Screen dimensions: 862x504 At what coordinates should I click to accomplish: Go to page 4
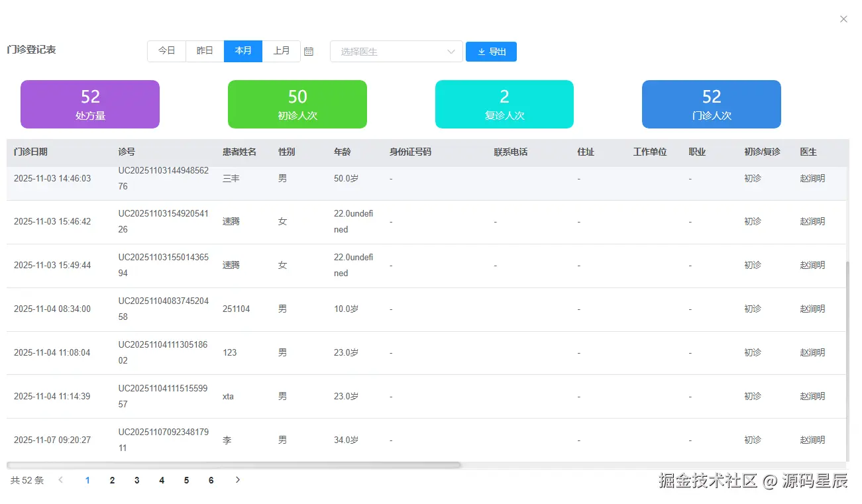click(x=162, y=480)
